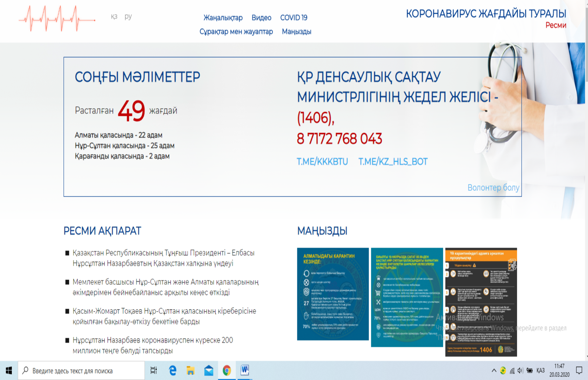Open Тоқаев бақылау-өткізу бекетіне барды article
588x380 pixels.
(164, 316)
